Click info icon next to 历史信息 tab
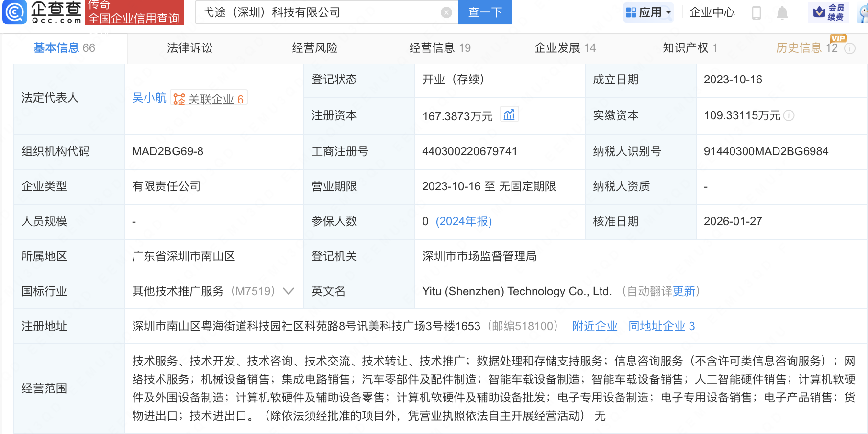Image resolution: width=868 pixels, height=434 pixels. click(x=850, y=48)
